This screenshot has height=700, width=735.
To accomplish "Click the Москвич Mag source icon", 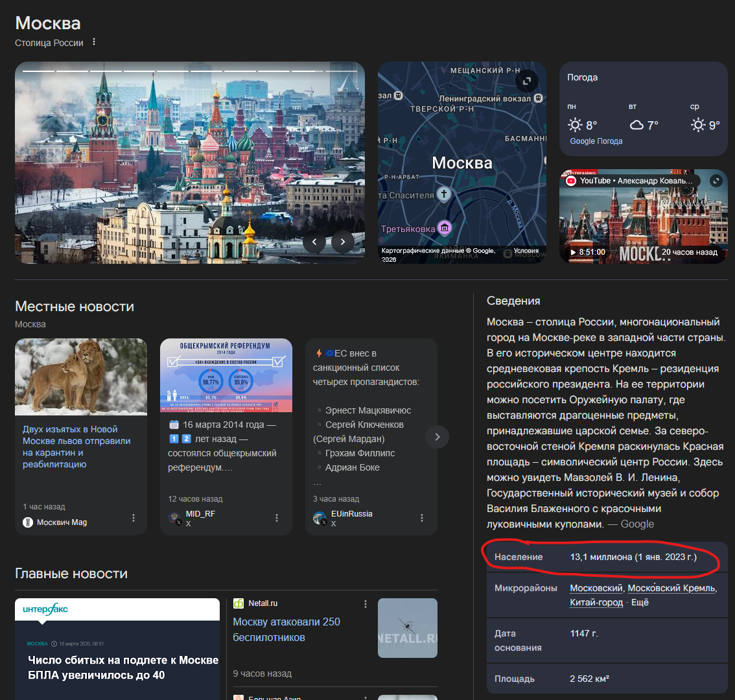I will tap(28, 522).
